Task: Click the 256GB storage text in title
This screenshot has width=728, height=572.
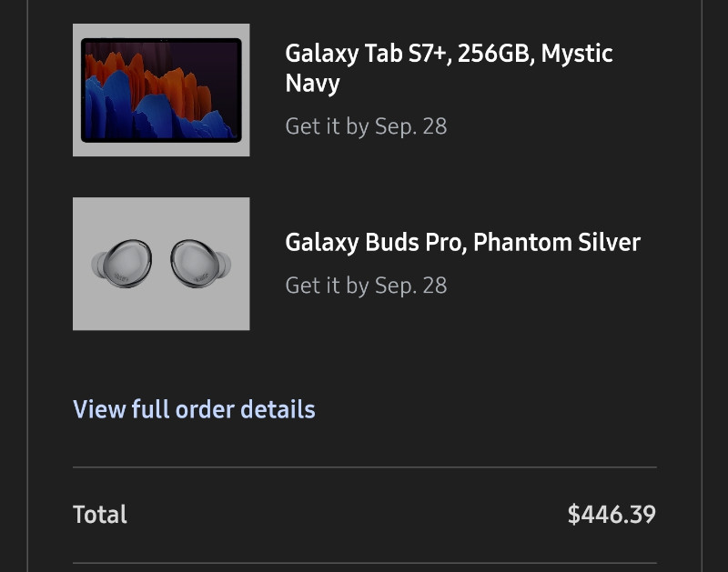Action: (x=493, y=53)
